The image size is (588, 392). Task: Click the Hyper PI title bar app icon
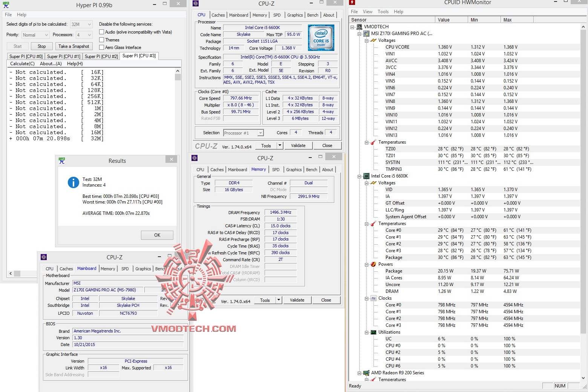(6, 5)
